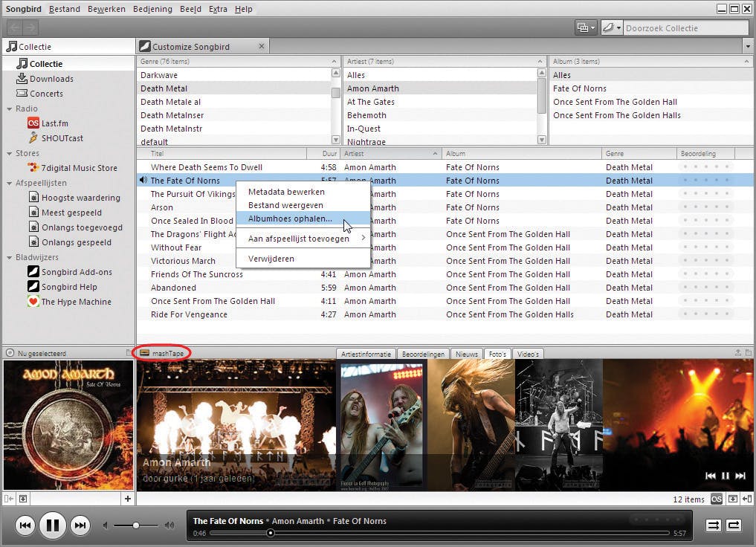Skip to next photo in mashTape slideshow
Viewport: 756px width, 547px height.
point(740,476)
